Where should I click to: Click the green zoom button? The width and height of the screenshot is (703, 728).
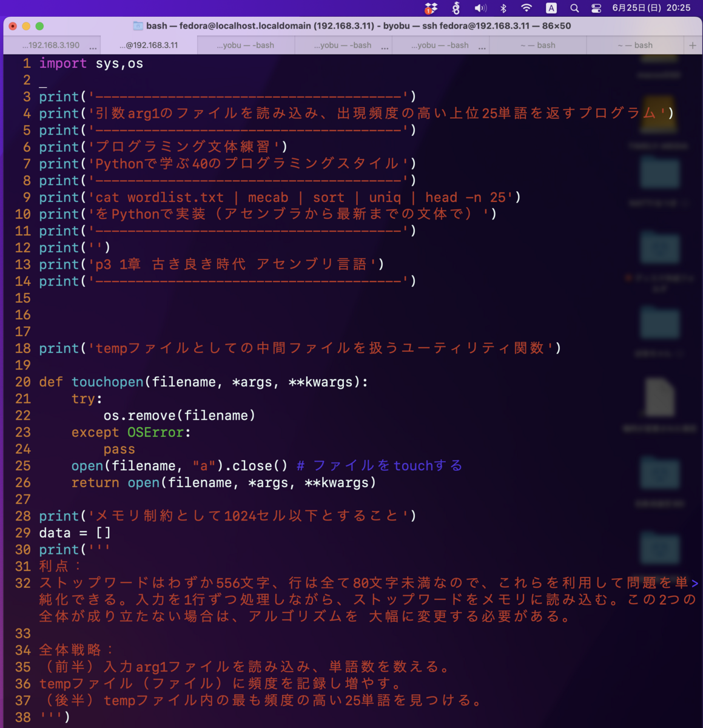[x=39, y=27]
